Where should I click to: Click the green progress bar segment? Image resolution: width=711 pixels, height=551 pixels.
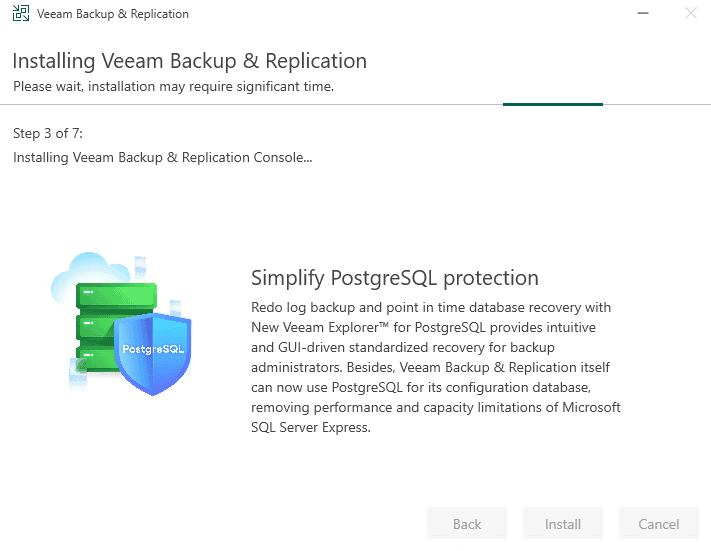552,104
